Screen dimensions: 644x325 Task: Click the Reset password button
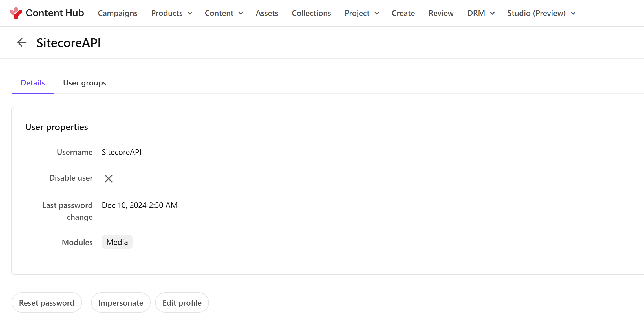point(47,303)
